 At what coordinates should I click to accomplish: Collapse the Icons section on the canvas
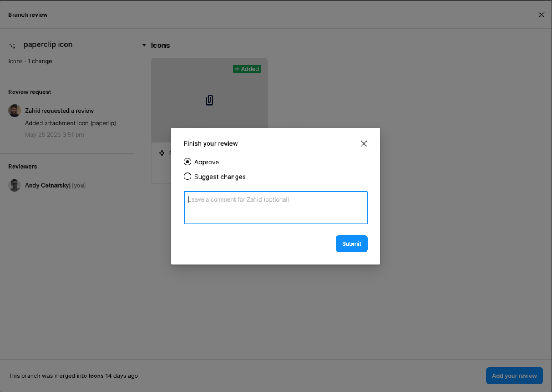pos(144,45)
